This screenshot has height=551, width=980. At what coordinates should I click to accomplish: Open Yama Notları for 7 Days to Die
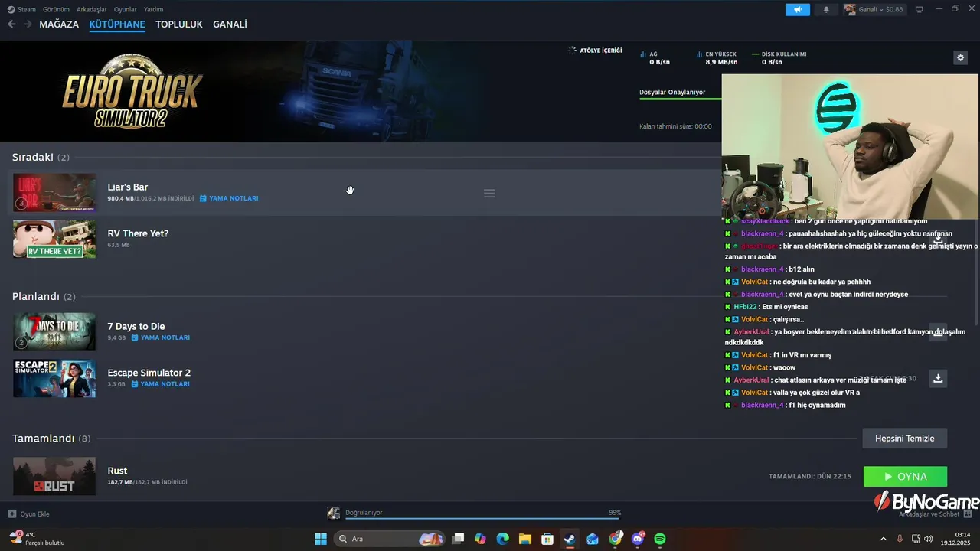(x=161, y=337)
